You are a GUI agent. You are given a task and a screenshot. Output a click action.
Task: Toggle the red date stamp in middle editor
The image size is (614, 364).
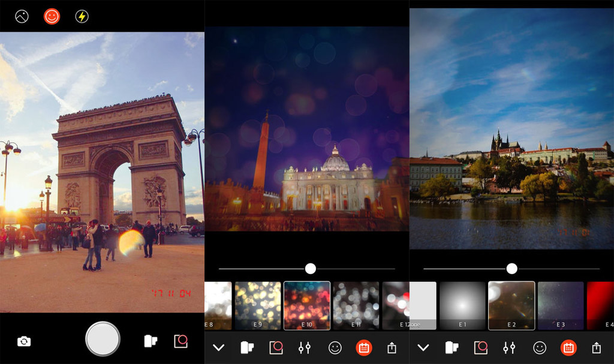tap(363, 348)
